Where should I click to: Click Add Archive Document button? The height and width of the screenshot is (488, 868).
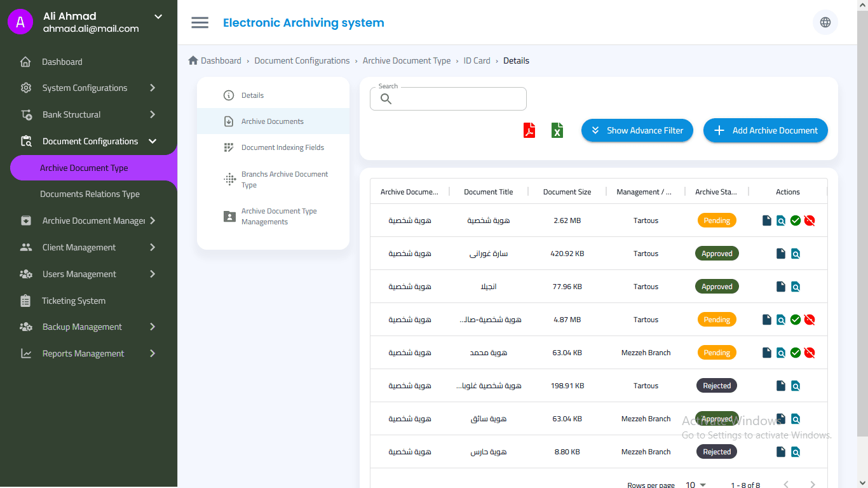pos(765,130)
